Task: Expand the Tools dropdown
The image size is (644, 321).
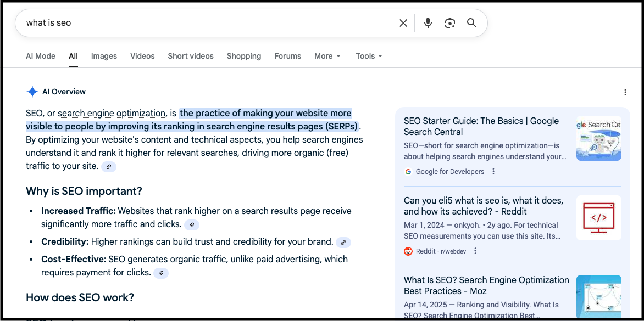Action: [369, 56]
